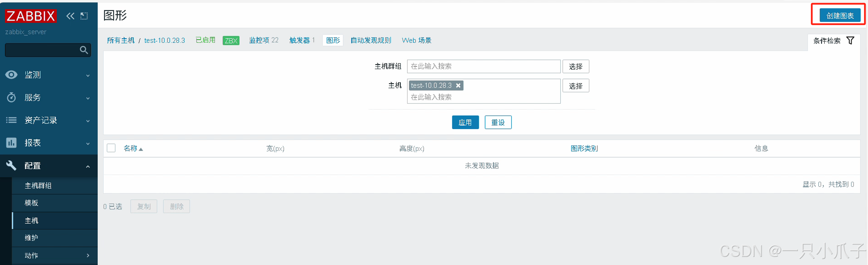Viewport: 868px width, 265px height.
Task: Expand the 资产记录 menu
Action: click(88, 121)
